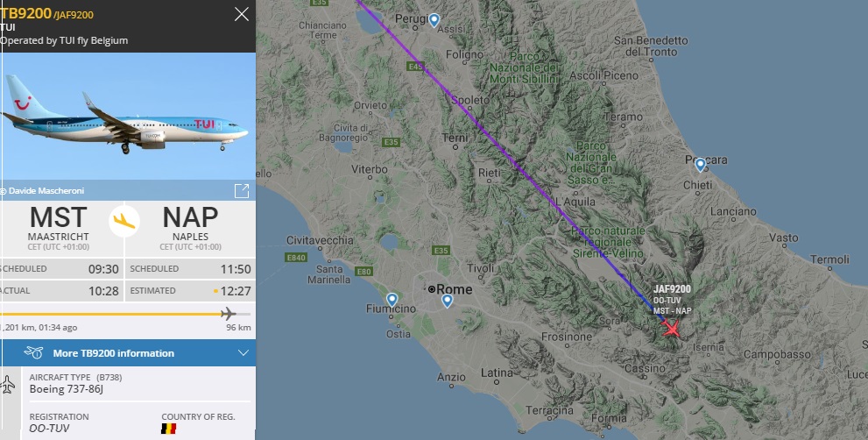Viewport: 868px width, 440px height.
Task: Click the TUI aircraft photo thumbnail
Action: point(127,114)
